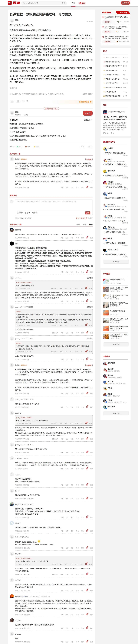Screen dimensions: 138x644
Task: Click the red 发表 submit button
Action: tap(88, 213)
